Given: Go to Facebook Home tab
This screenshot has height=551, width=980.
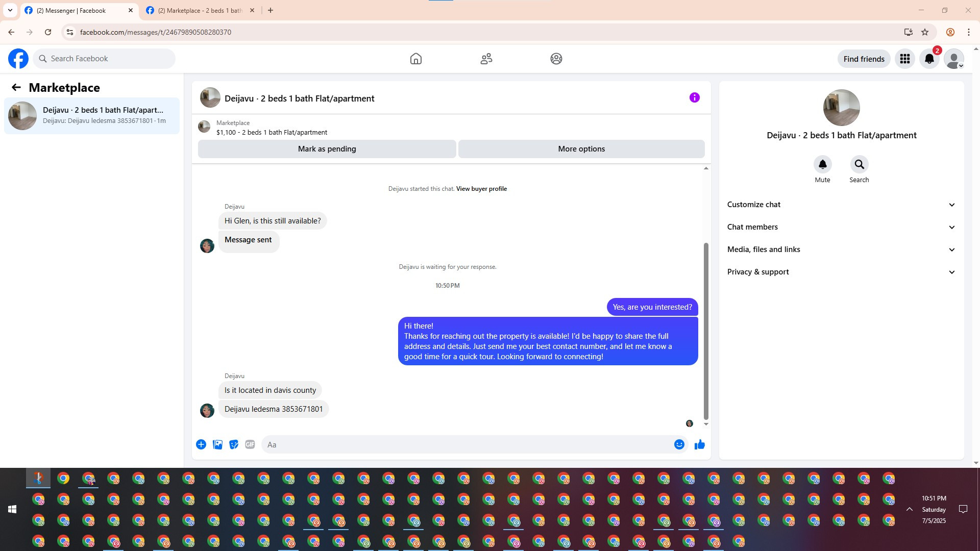Looking at the screenshot, I should (415, 59).
